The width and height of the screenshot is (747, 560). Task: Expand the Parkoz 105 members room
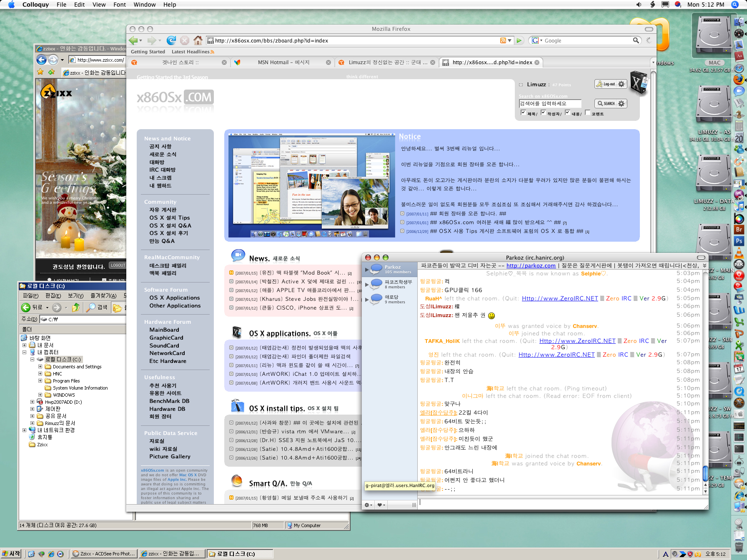pyautogui.click(x=367, y=270)
